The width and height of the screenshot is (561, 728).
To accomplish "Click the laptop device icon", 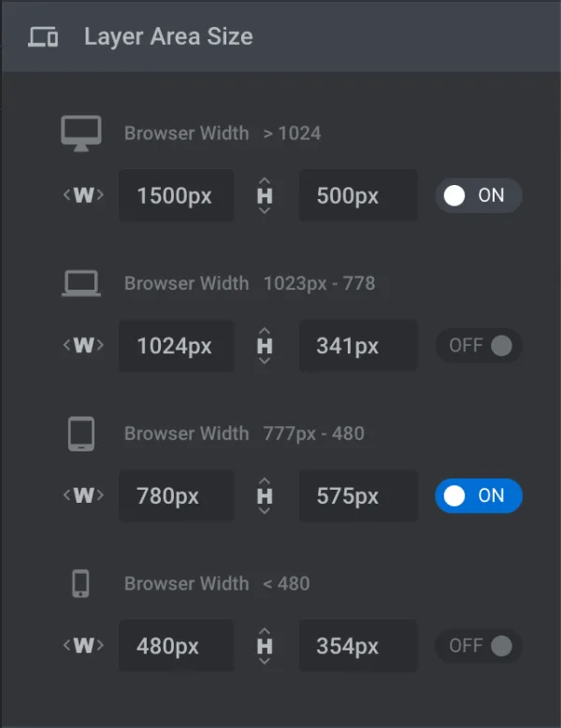I will coord(80,283).
